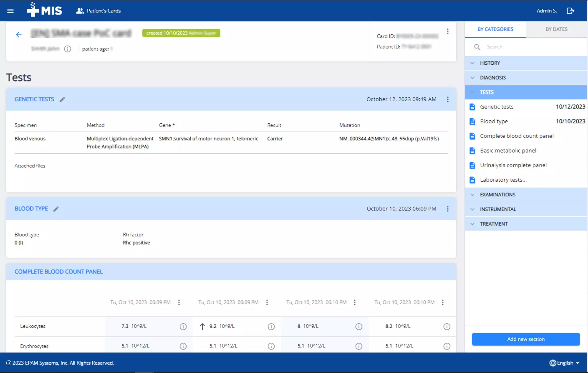Select the By Categories tab
Viewport: 588px width, 373px height.
click(x=495, y=29)
